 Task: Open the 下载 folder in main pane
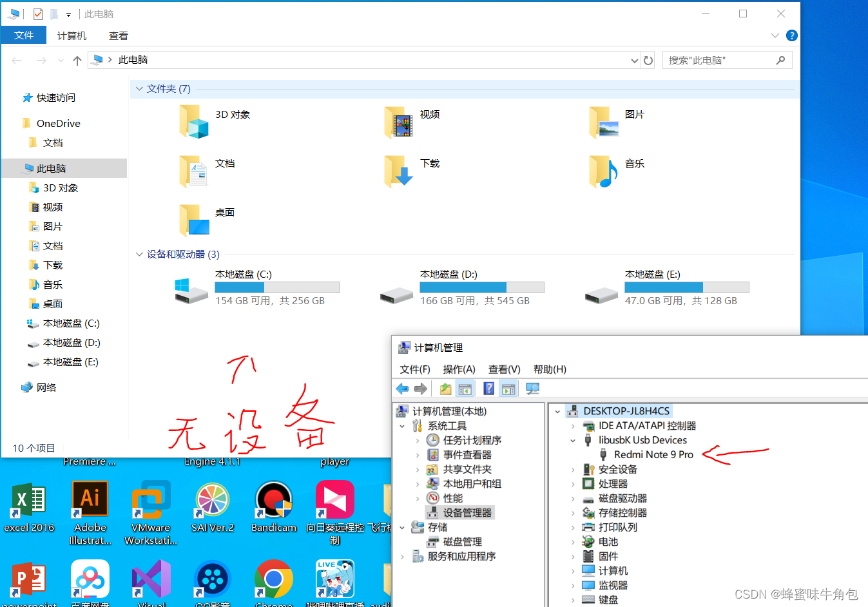click(x=398, y=171)
